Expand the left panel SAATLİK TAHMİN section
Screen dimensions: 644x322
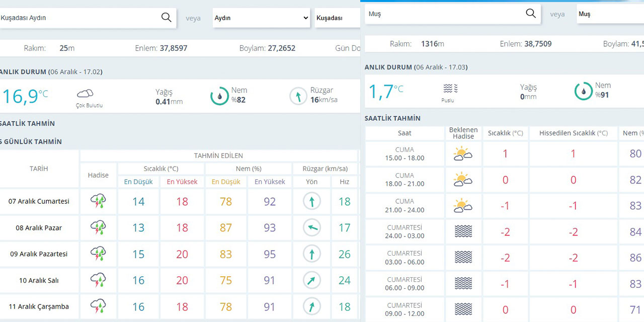28,123
